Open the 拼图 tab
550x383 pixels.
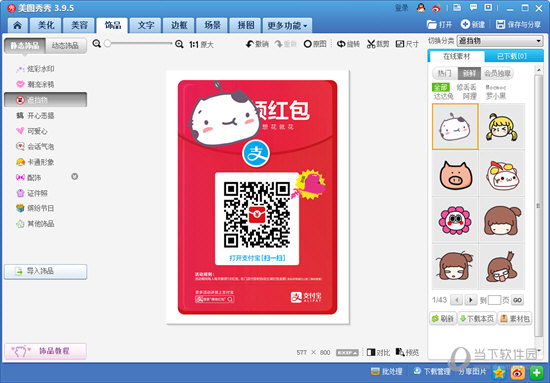(246, 25)
